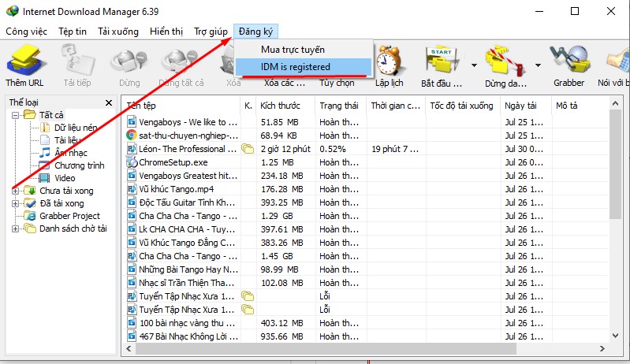Click the Tất cả open folder icon
The image size is (630, 364).
pyautogui.click(x=30, y=115)
